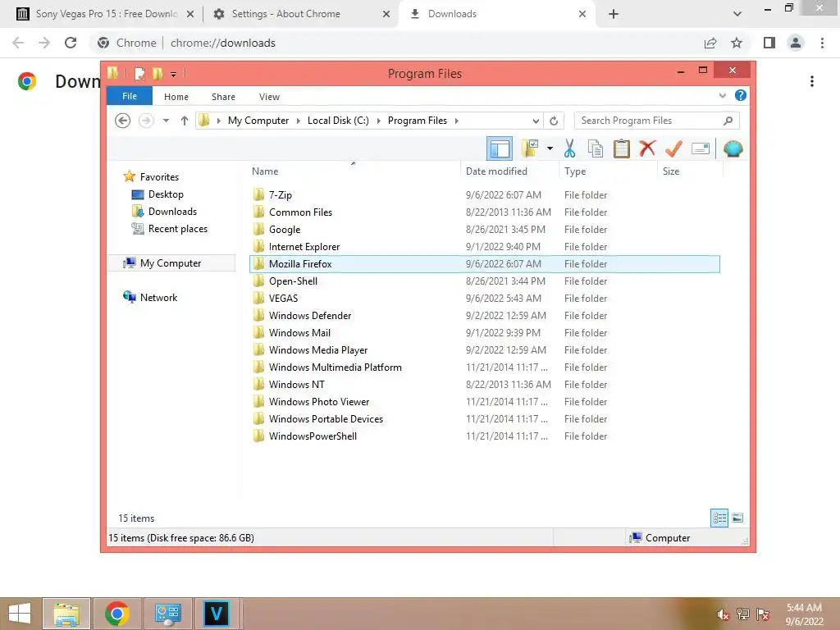The height and width of the screenshot is (630, 840).
Task: Expand the address bar history dropdown
Action: (x=535, y=121)
